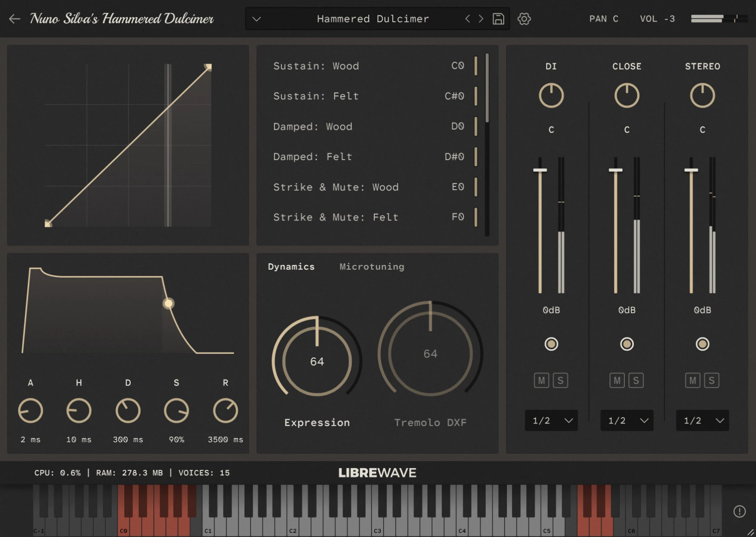The width and height of the screenshot is (756, 537).
Task: Click the 300 ms decay value
Action: tap(128, 440)
